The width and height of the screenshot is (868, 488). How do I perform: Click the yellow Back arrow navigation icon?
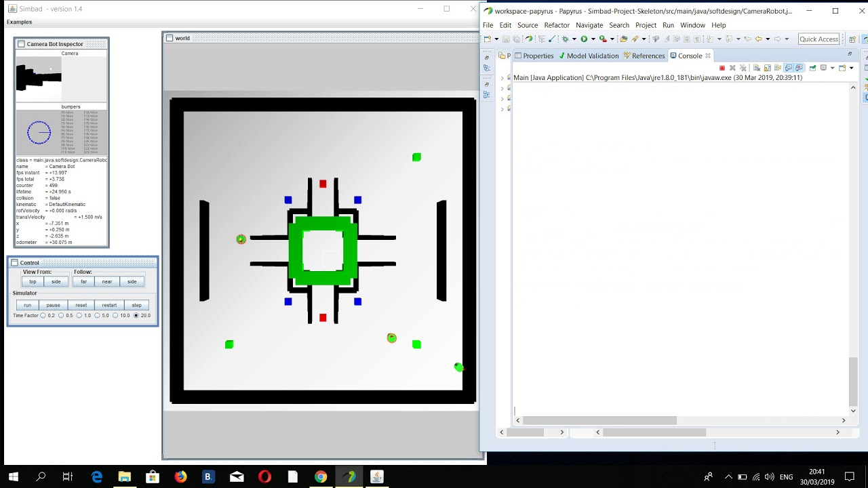coord(758,39)
